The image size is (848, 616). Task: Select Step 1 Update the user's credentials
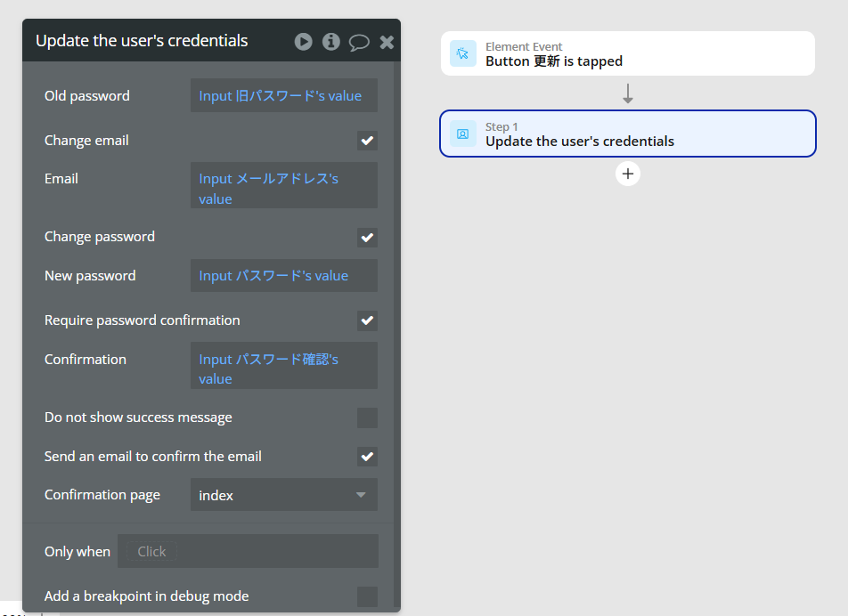(627, 134)
